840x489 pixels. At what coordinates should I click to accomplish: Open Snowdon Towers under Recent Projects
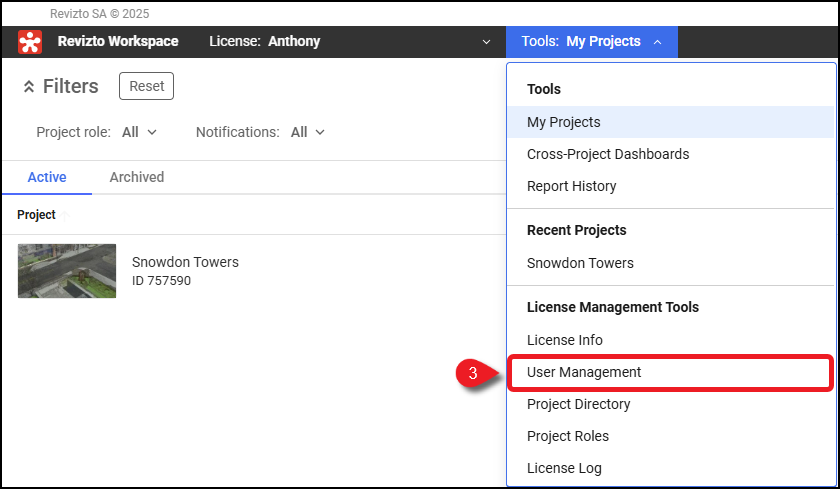click(580, 263)
